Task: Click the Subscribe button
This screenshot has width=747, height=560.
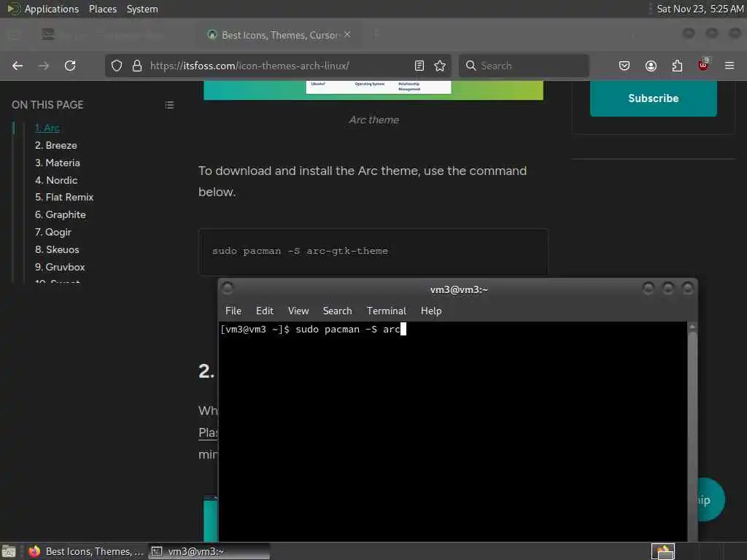Action: 653,98
